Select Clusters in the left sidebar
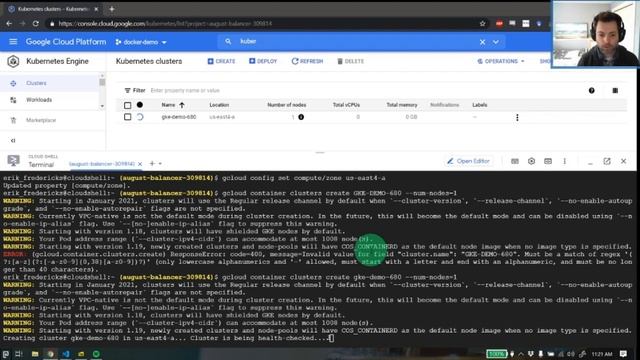Image resolution: width=640 pixels, height=360 pixels. (36, 83)
